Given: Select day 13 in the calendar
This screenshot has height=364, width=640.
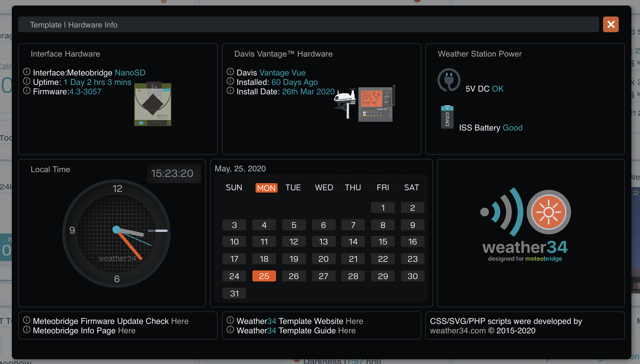Looking at the screenshot, I should click(324, 241).
